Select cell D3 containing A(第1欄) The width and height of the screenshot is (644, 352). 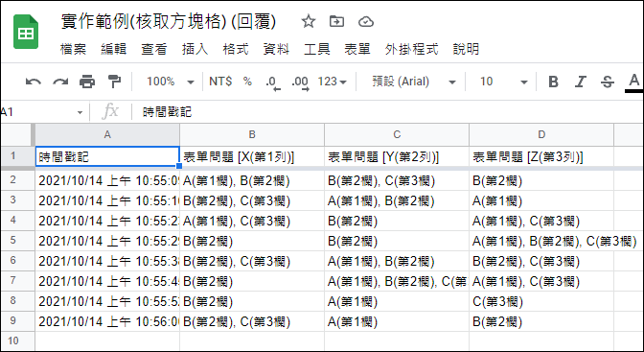(x=541, y=200)
